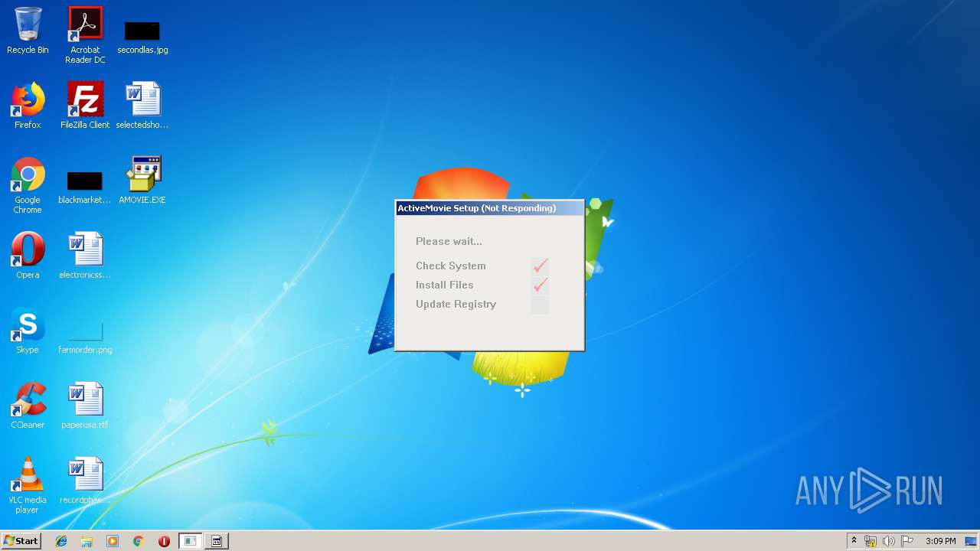Click the Chrome taskbar icon
Image resolution: width=980 pixels, height=551 pixels.
[x=138, y=541]
